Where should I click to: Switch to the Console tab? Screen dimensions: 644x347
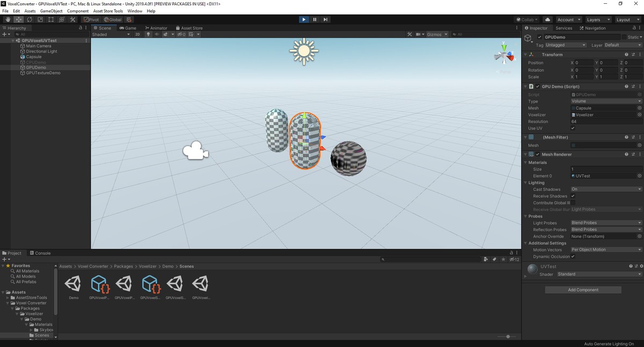[x=41, y=252]
